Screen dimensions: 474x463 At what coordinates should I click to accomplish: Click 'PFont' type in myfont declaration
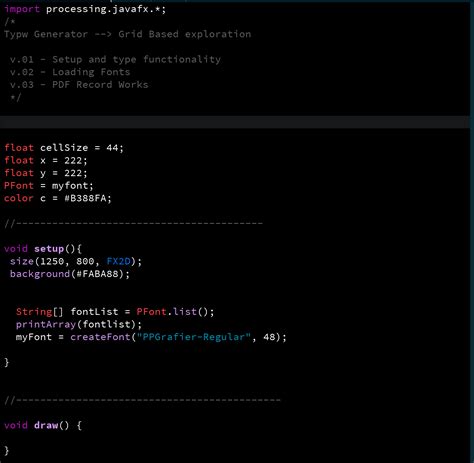(19, 186)
